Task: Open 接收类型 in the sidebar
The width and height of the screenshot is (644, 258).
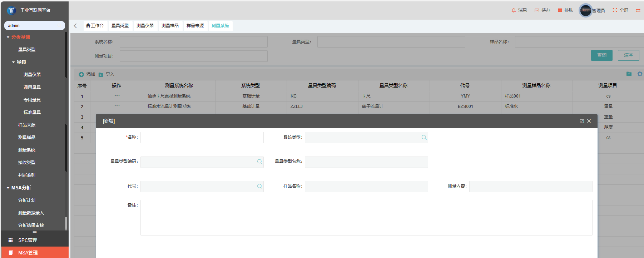Action: point(27,163)
